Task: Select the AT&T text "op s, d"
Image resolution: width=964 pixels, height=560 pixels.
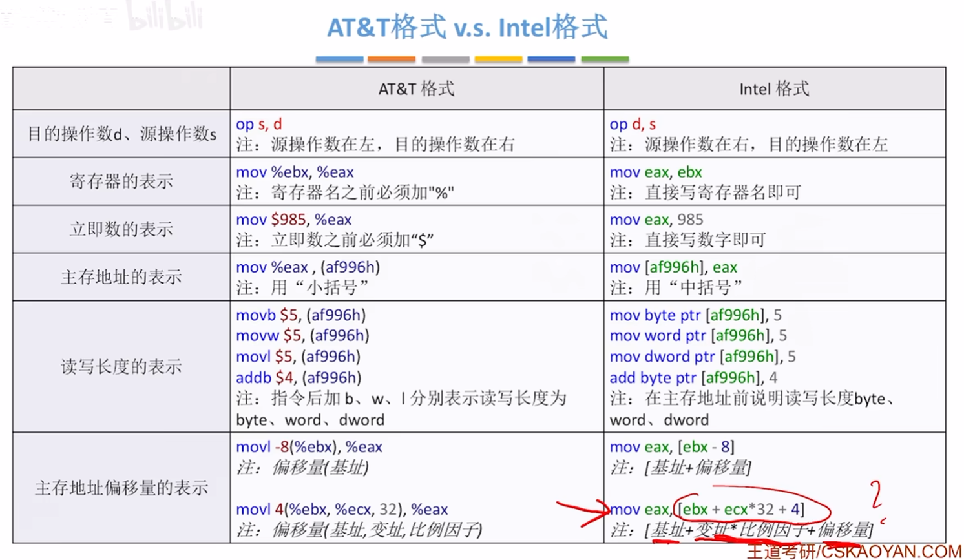Action: tap(259, 124)
